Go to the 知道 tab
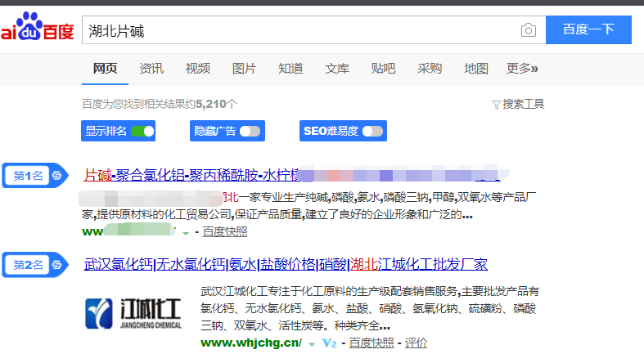 click(x=290, y=68)
